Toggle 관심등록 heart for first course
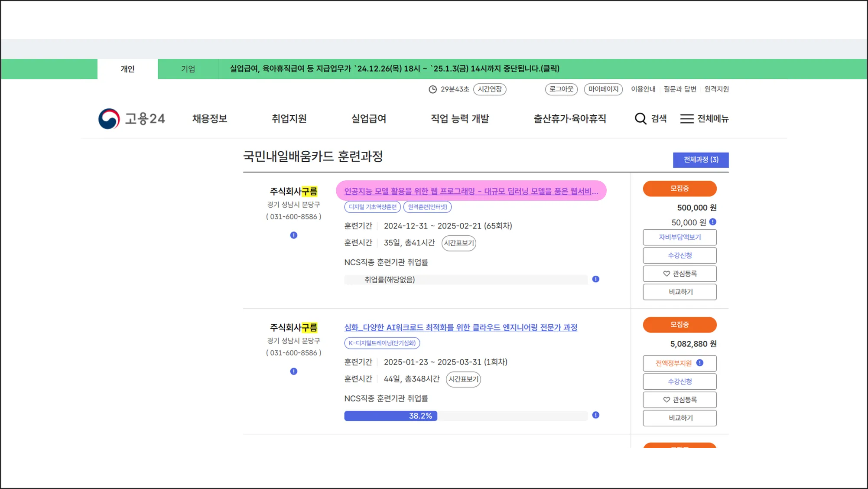The image size is (868, 489). (666, 274)
